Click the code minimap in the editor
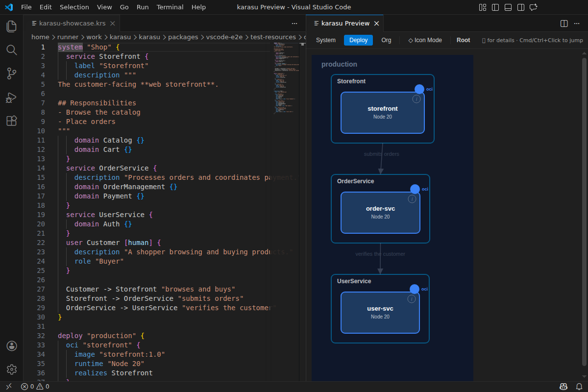Image resolution: width=588 pixels, height=392 pixels. (286, 78)
